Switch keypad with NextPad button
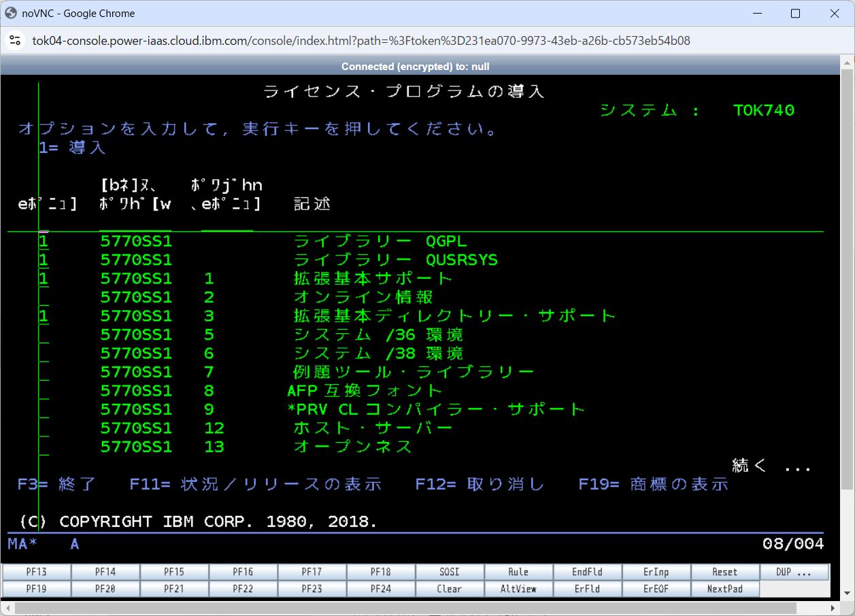 [x=725, y=589]
